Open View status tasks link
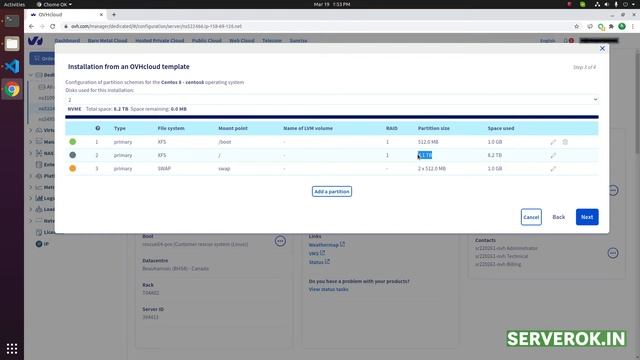This screenshot has height=360, width=640. click(x=328, y=289)
